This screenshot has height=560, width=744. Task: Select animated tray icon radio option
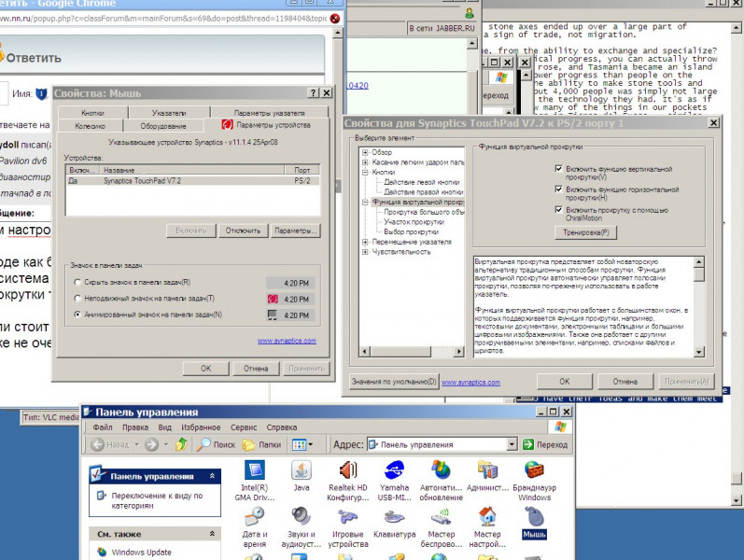[x=77, y=315]
